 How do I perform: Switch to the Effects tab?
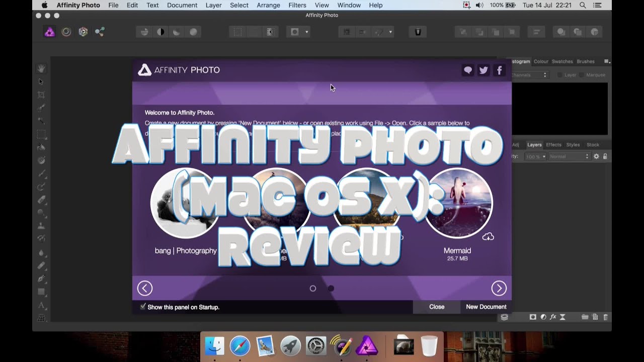point(553,145)
